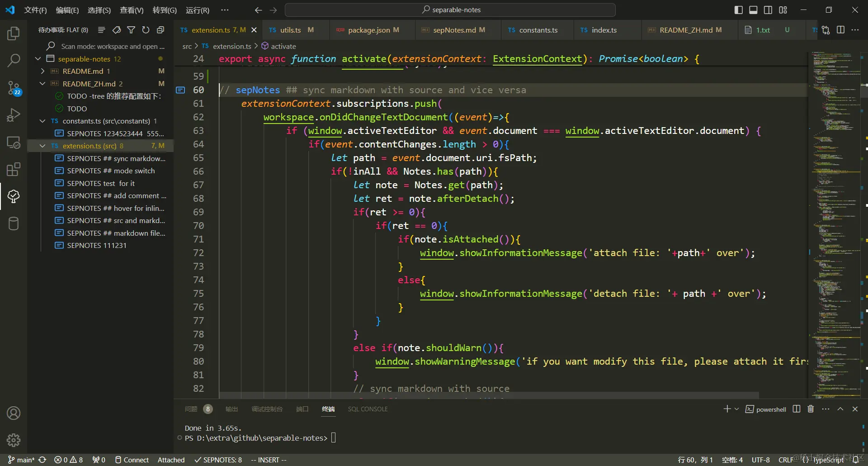Viewport: 868px width, 466px height.
Task: Open the 查看(V) menu
Action: (x=132, y=10)
